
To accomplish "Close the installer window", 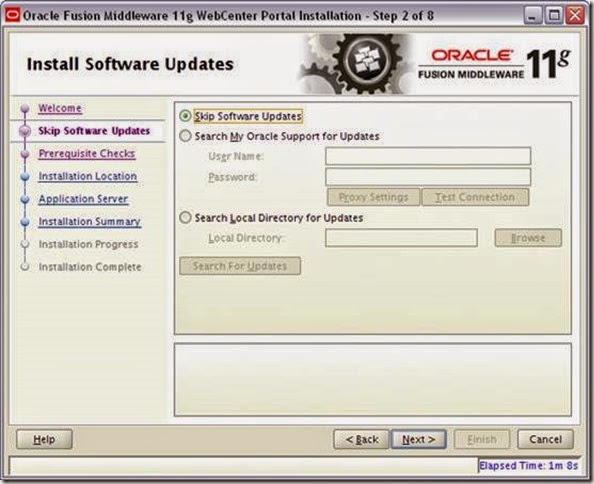I will (575, 16).
